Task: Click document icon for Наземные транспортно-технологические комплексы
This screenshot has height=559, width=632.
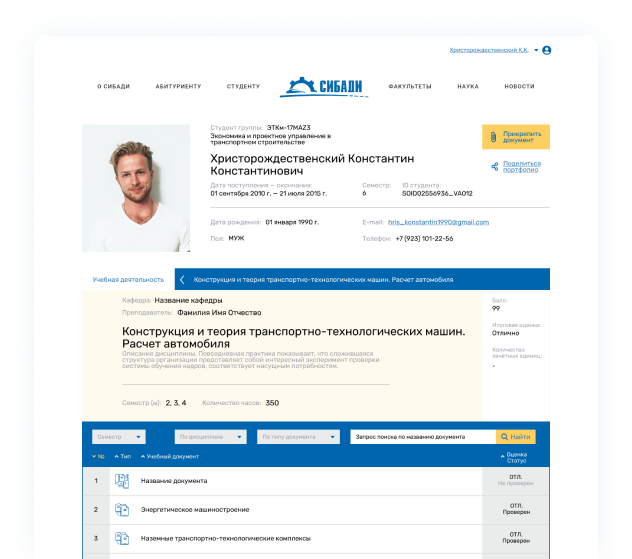Action: point(122,539)
